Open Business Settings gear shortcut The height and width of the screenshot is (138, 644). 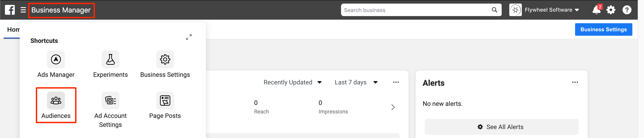coord(165,59)
